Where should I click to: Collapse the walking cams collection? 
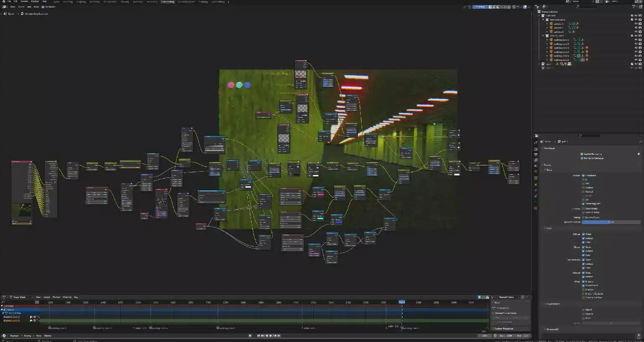pyautogui.click(x=543, y=36)
